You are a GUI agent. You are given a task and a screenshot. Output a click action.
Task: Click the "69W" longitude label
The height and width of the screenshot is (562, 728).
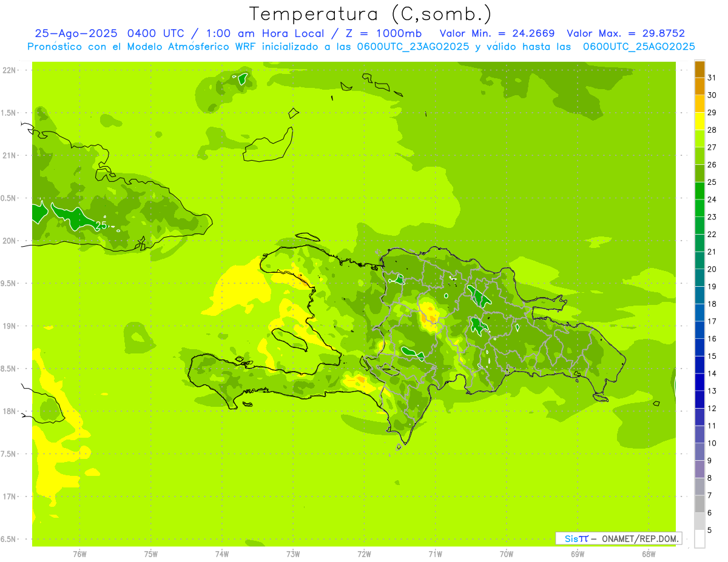coord(578,554)
